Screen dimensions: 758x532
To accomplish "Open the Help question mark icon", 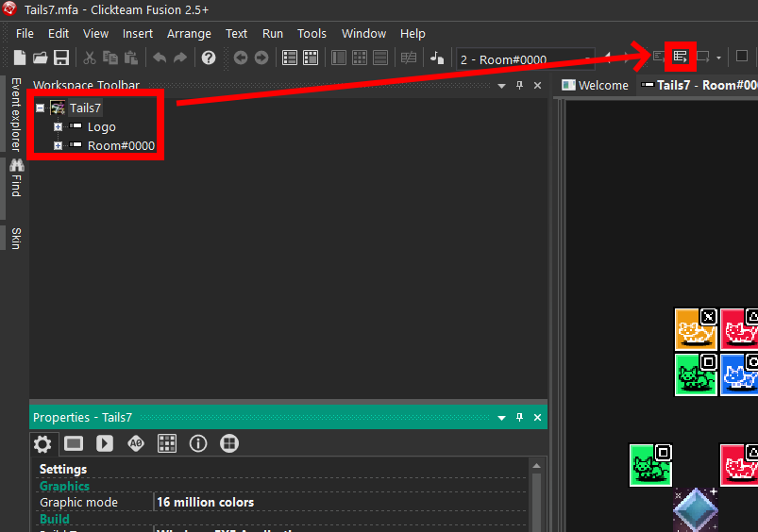I will [x=209, y=58].
